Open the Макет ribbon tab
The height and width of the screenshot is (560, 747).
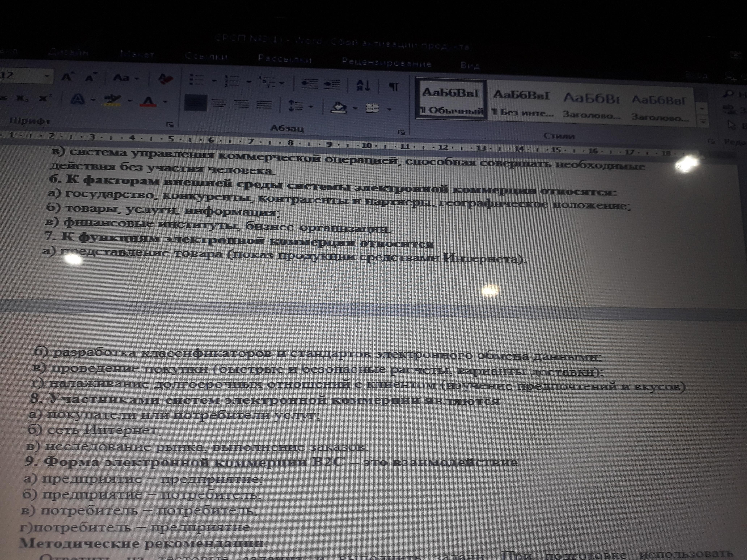pos(137,55)
